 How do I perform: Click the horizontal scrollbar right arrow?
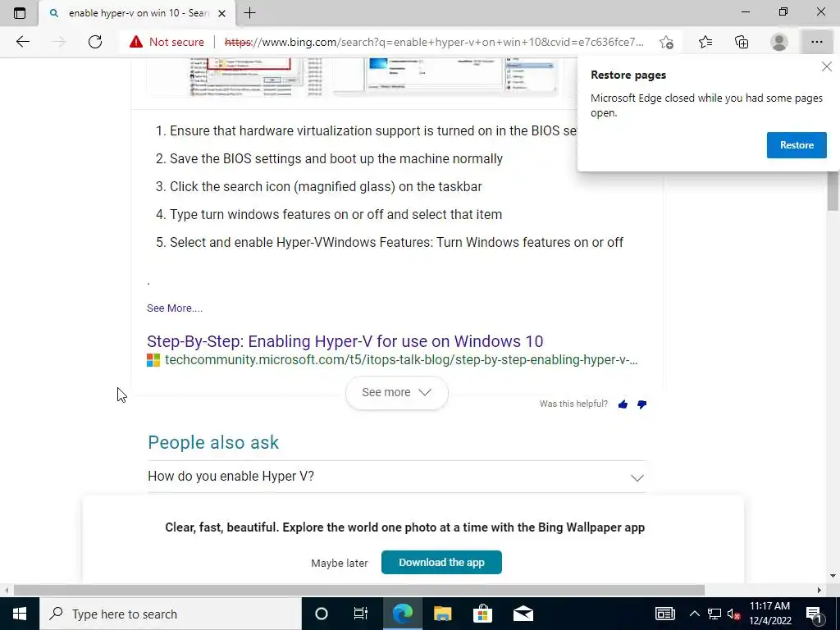pyautogui.click(x=819, y=590)
